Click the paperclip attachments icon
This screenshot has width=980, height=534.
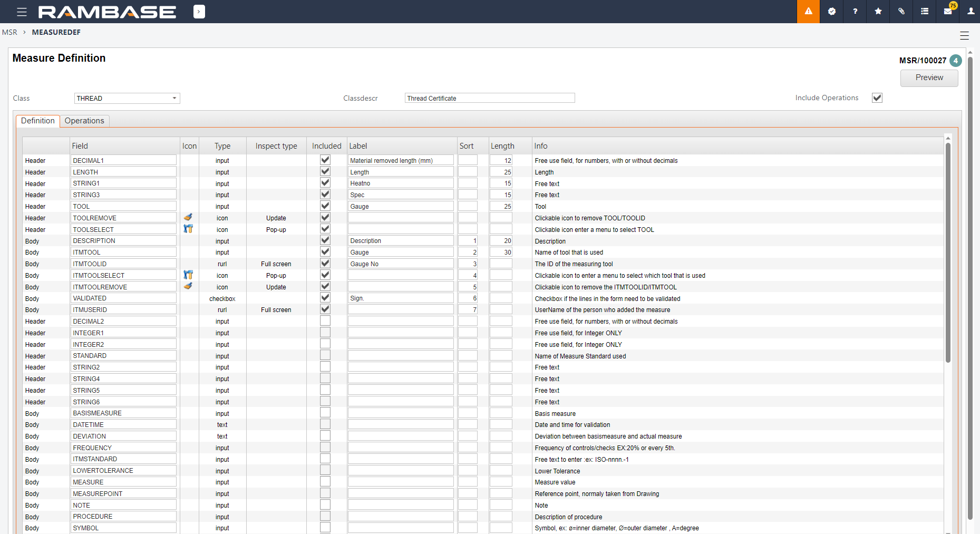[901, 12]
